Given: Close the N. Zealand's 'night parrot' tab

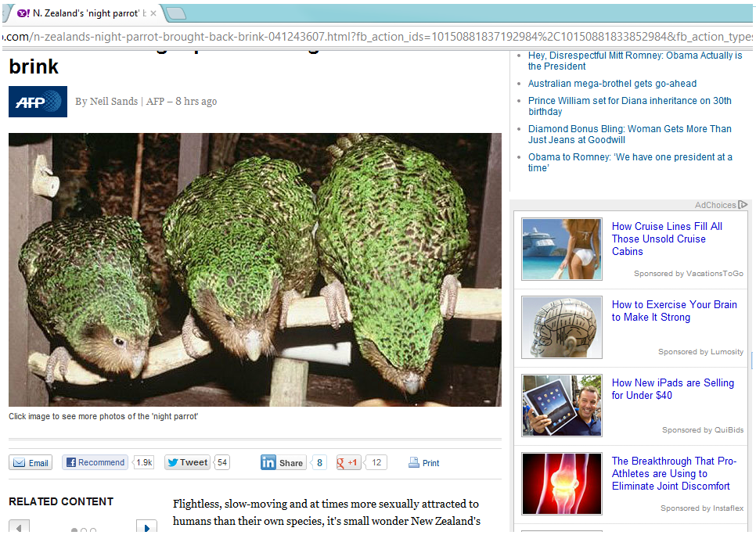Looking at the screenshot, I should coord(153,13).
